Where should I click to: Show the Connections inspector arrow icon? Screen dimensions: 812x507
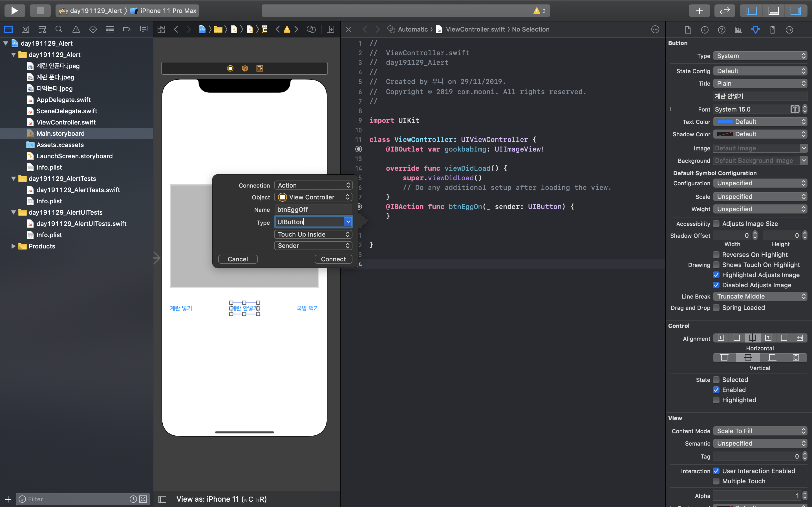coord(789,30)
